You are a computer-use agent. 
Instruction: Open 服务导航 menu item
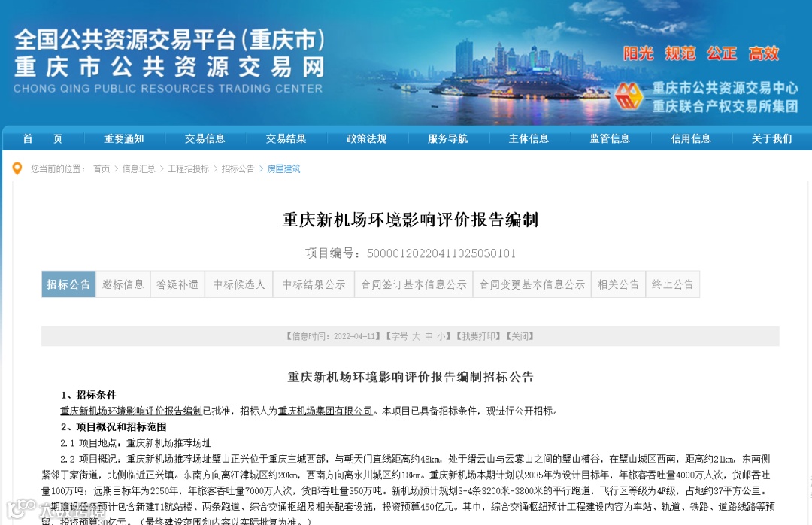pos(448,139)
